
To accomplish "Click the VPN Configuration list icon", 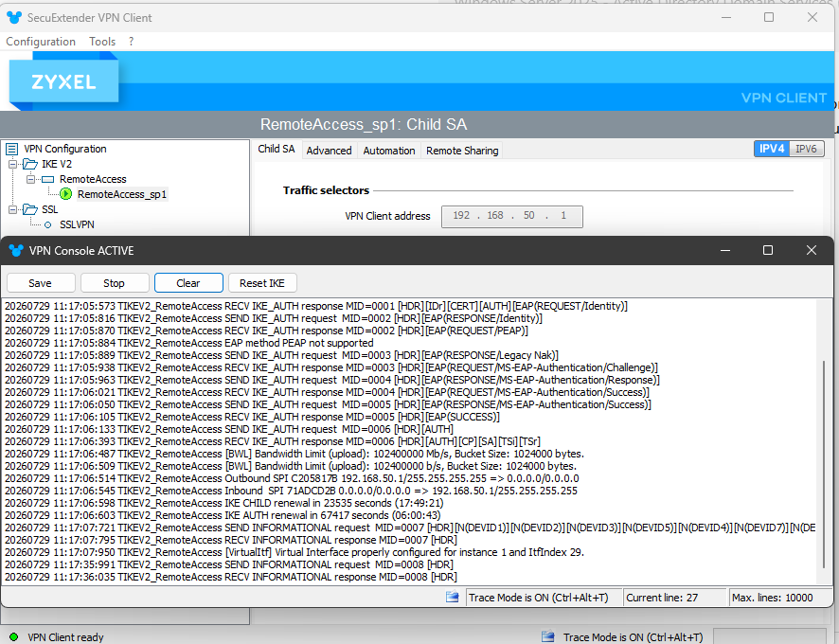I will coord(11,149).
